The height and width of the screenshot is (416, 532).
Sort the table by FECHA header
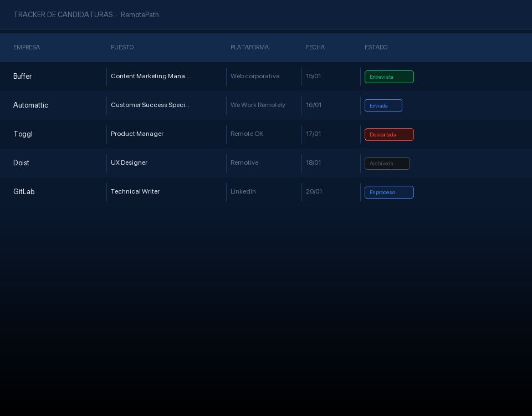click(315, 47)
